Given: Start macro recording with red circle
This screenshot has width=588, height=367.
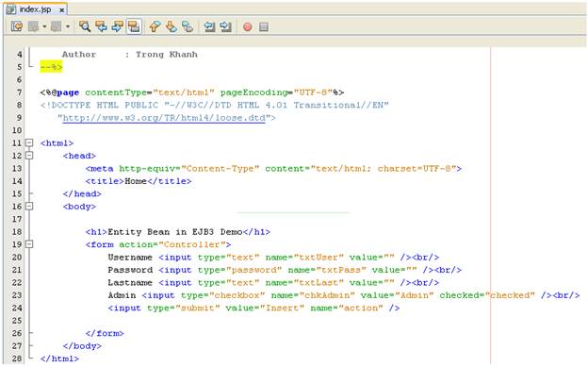Looking at the screenshot, I should (248, 26).
